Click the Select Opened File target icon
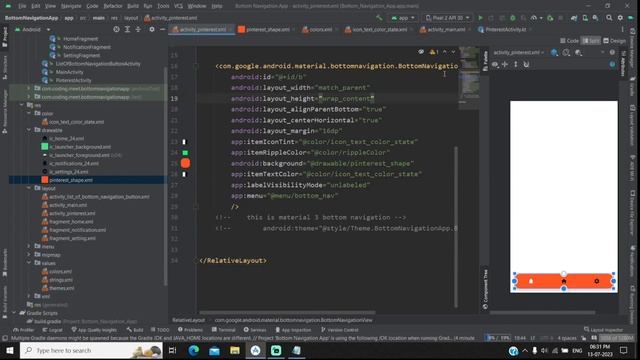 click(x=116, y=29)
